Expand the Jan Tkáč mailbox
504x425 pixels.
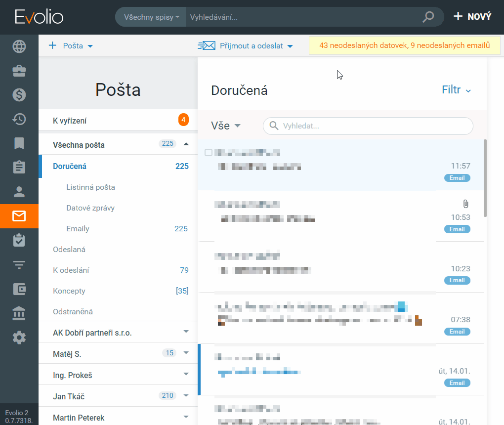[186, 395]
